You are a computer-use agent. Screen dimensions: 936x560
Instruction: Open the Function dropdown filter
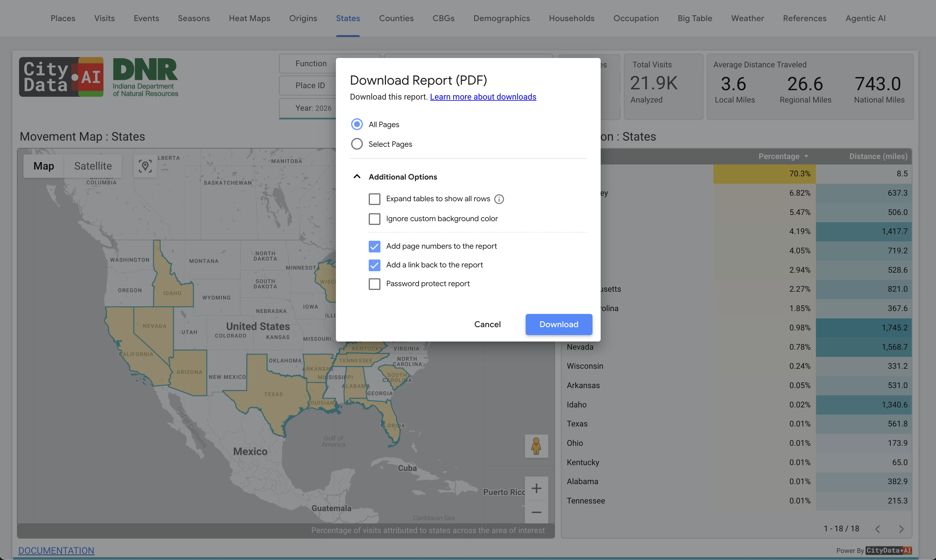click(311, 63)
